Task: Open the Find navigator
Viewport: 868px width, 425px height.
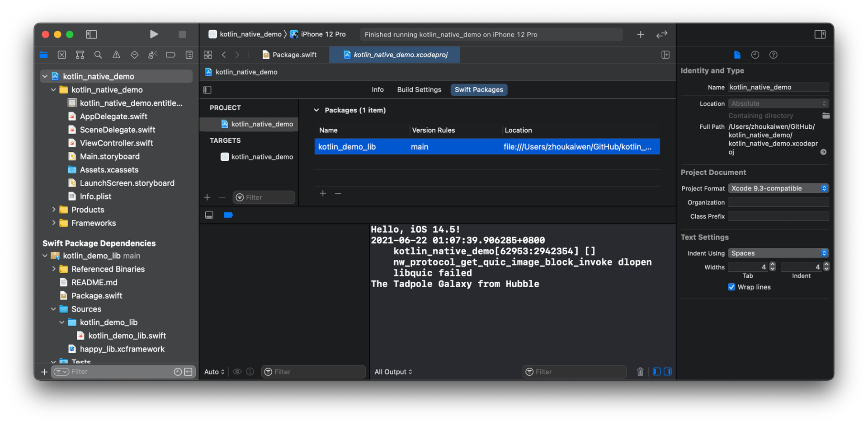Action: coord(98,55)
